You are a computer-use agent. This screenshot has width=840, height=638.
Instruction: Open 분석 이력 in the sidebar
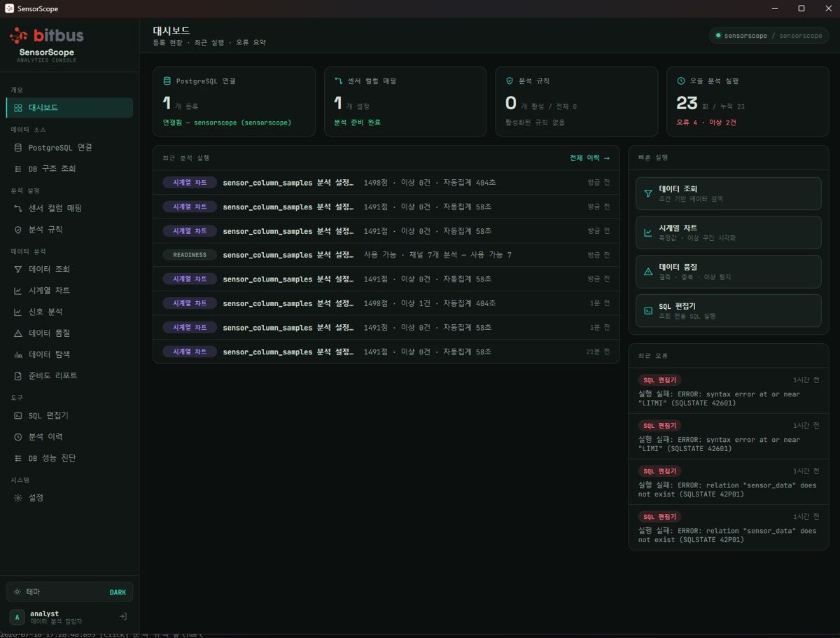point(69,437)
